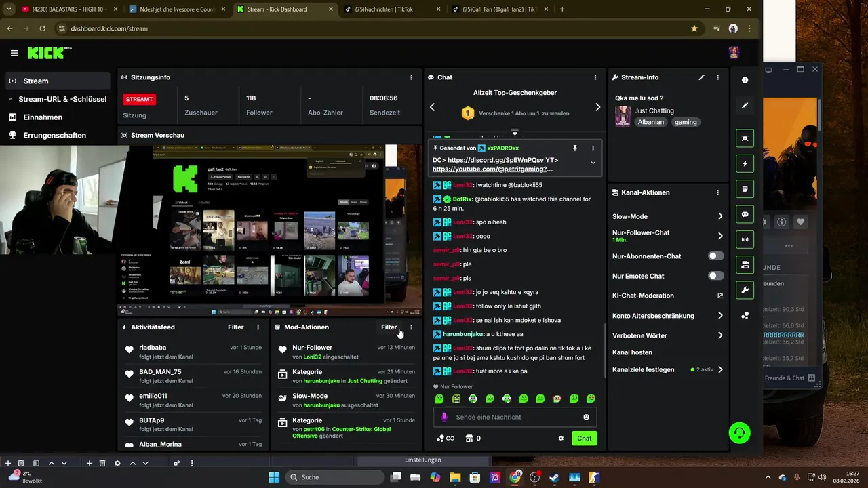Open the green headset support button
Screen dimensions: 868x488
click(x=739, y=432)
